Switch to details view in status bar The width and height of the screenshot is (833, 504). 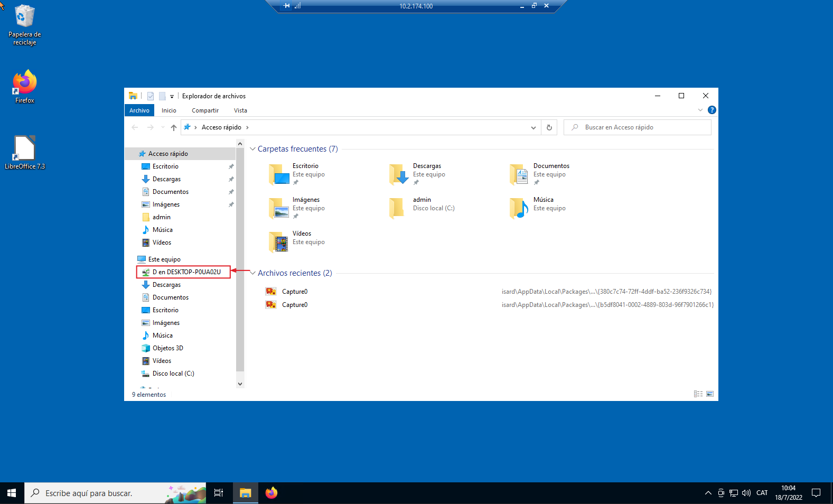click(698, 394)
